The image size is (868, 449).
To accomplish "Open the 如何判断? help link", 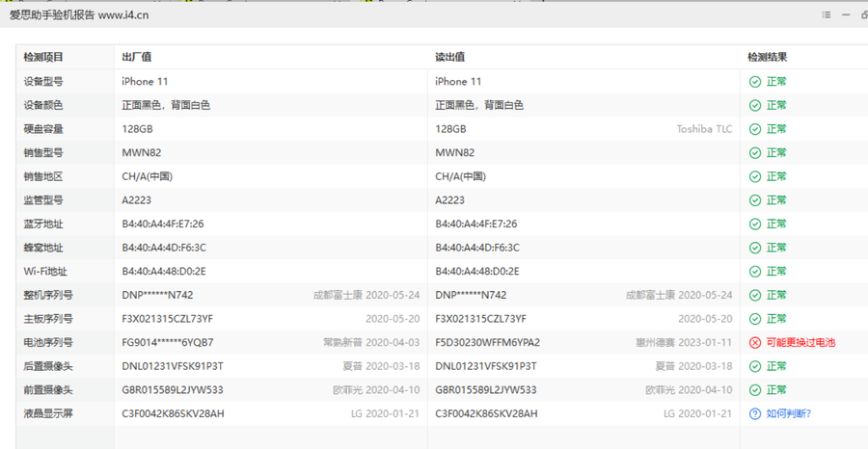I will point(789,413).
